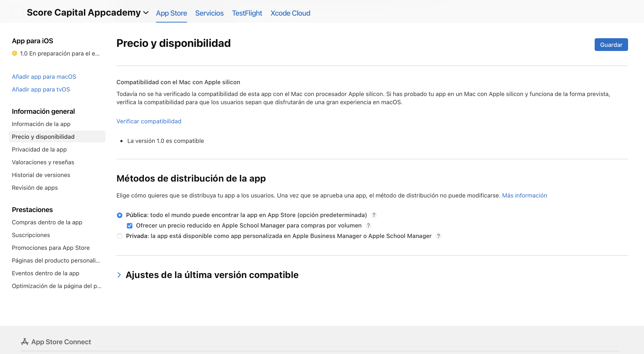
Task: Go to the TestFlight tab
Action: click(247, 13)
